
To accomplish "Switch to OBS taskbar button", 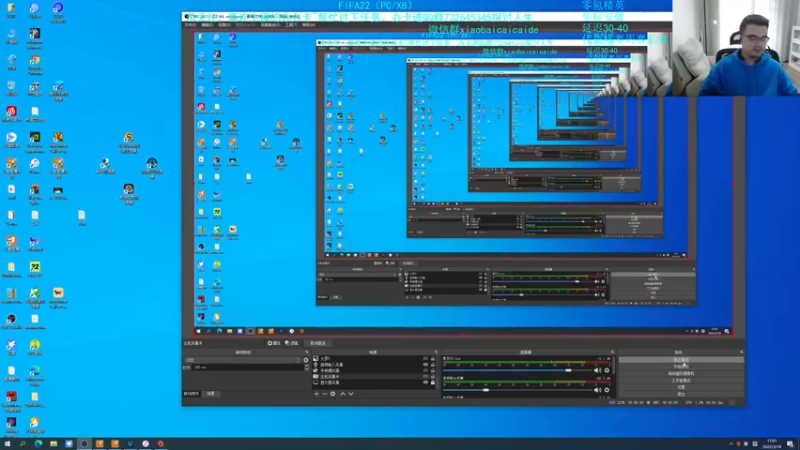I will pyautogui.click(x=84, y=444).
